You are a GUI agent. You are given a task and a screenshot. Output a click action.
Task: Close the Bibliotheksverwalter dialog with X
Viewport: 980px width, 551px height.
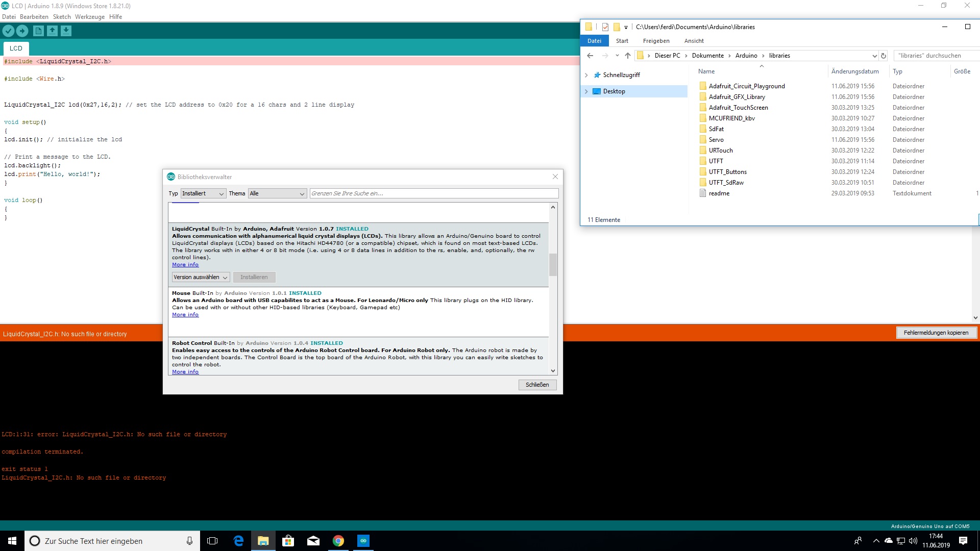[555, 177]
